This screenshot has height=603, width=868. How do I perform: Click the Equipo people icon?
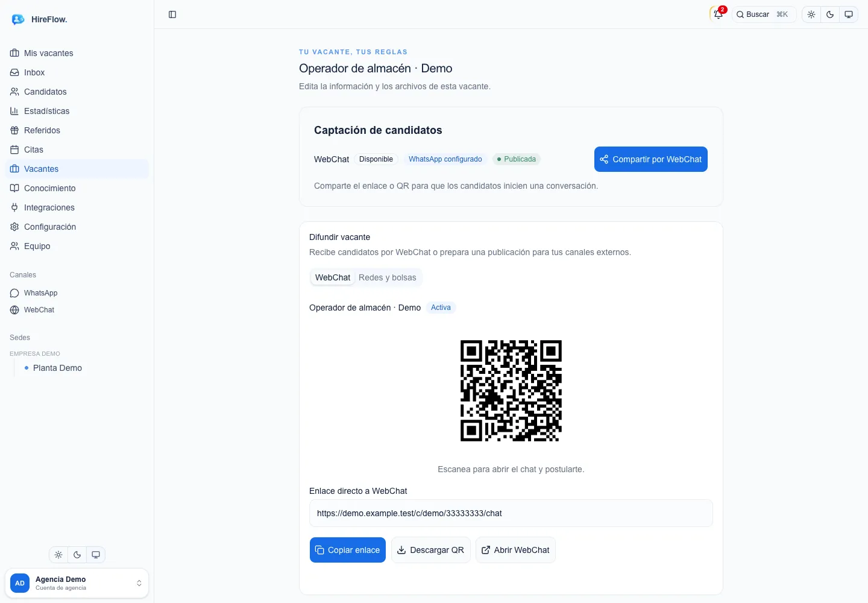14,246
